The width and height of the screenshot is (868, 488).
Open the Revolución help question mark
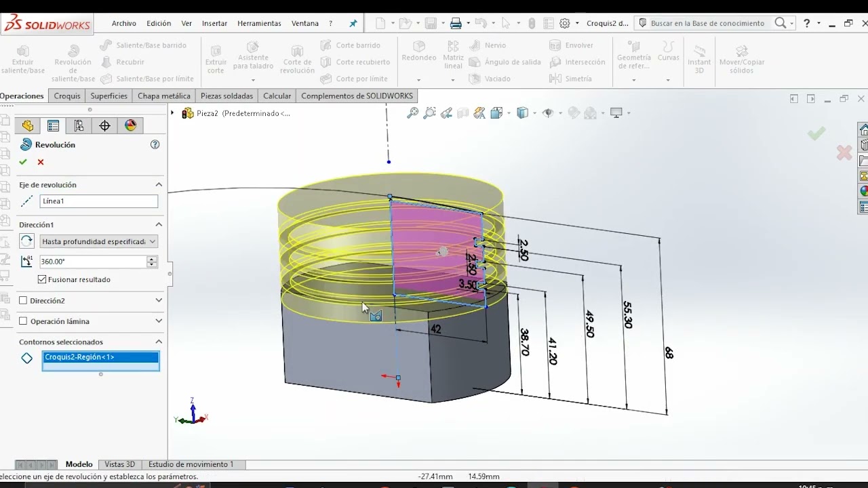[155, 144]
